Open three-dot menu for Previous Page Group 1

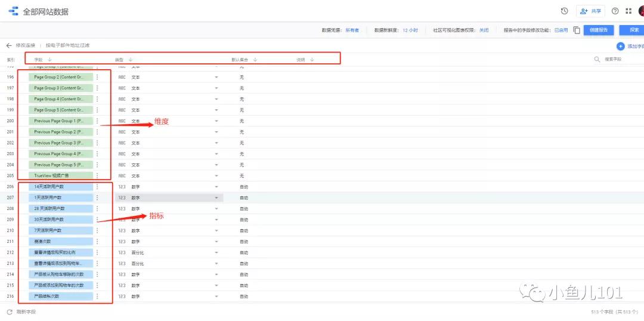pos(97,121)
